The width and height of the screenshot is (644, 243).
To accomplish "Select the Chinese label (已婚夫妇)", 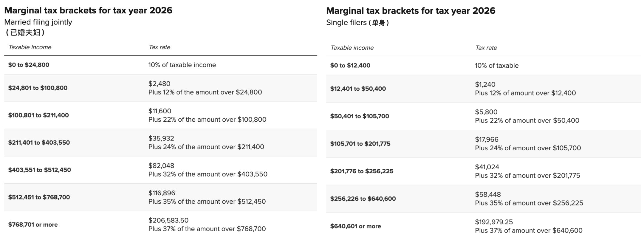I will click(25, 32).
